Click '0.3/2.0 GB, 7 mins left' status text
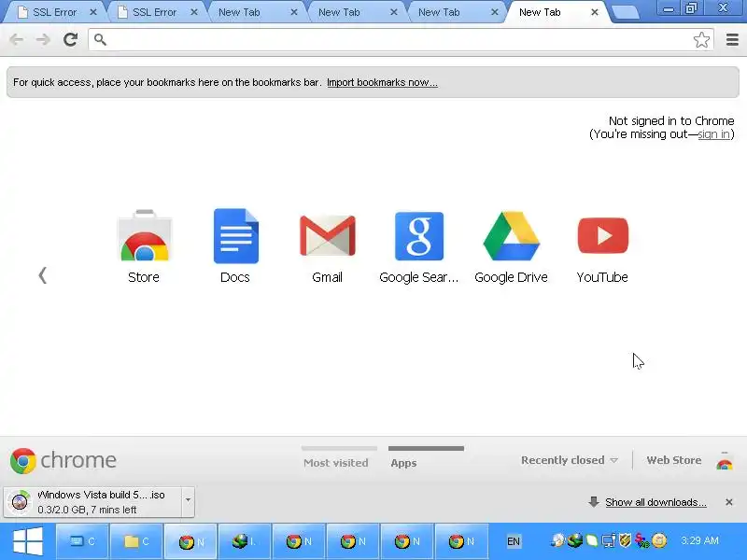Image resolution: width=747 pixels, height=560 pixels. point(87,510)
